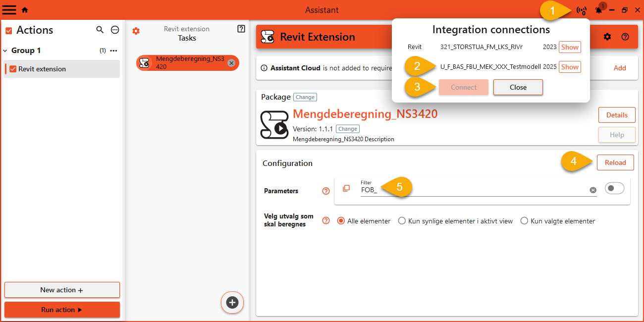Toggle the Parameters filter switch
This screenshot has width=644, height=322.
614,188
